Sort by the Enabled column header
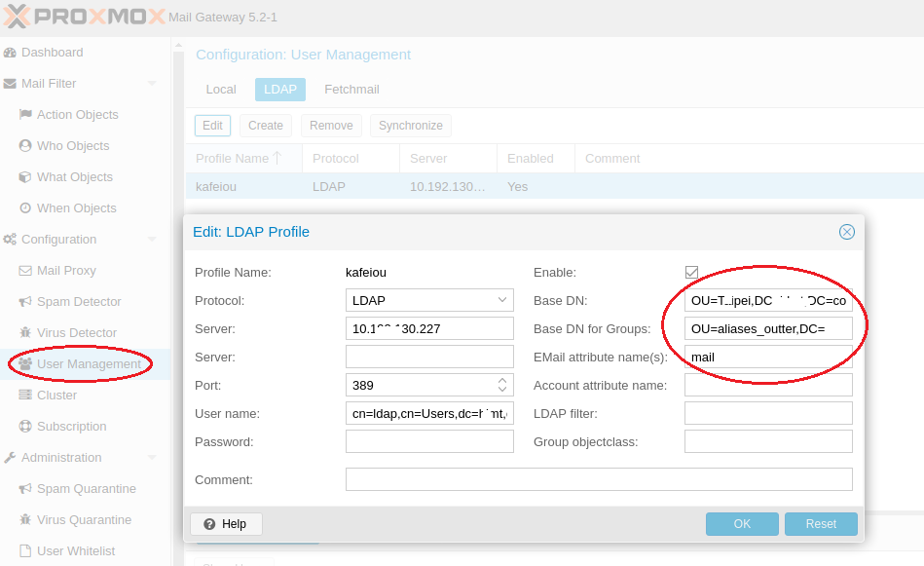The width and height of the screenshot is (924, 566). (536, 159)
